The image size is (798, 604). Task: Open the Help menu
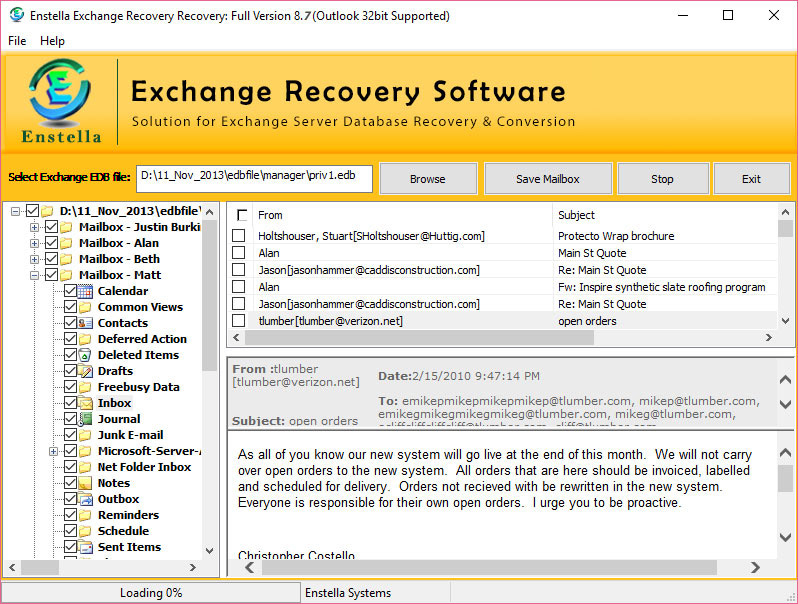point(52,41)
